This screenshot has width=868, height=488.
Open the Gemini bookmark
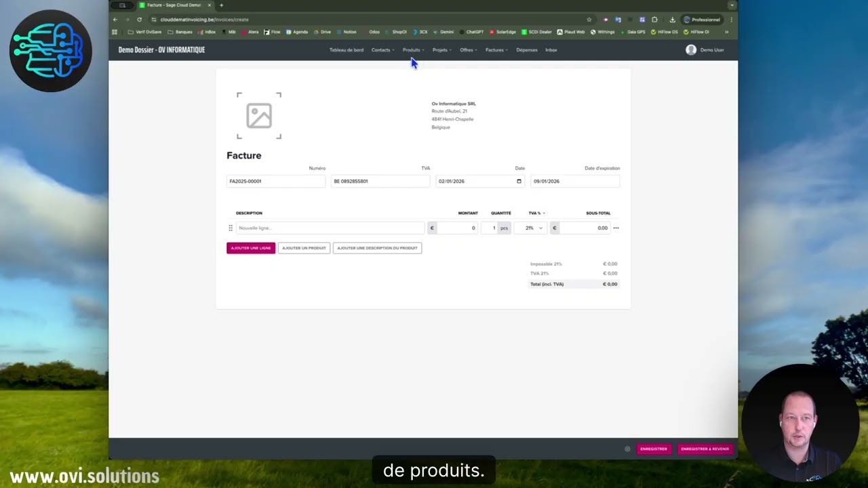coord(443,32)
